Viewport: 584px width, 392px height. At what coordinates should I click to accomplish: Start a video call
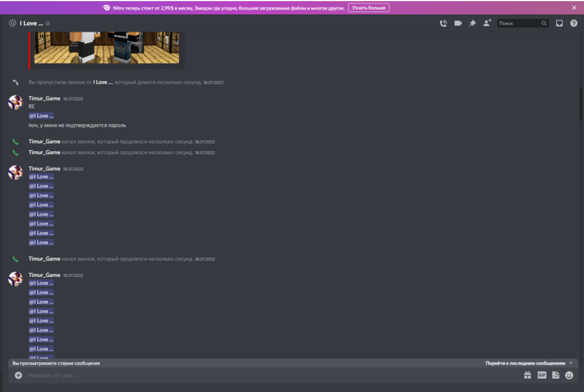(458, 23)
